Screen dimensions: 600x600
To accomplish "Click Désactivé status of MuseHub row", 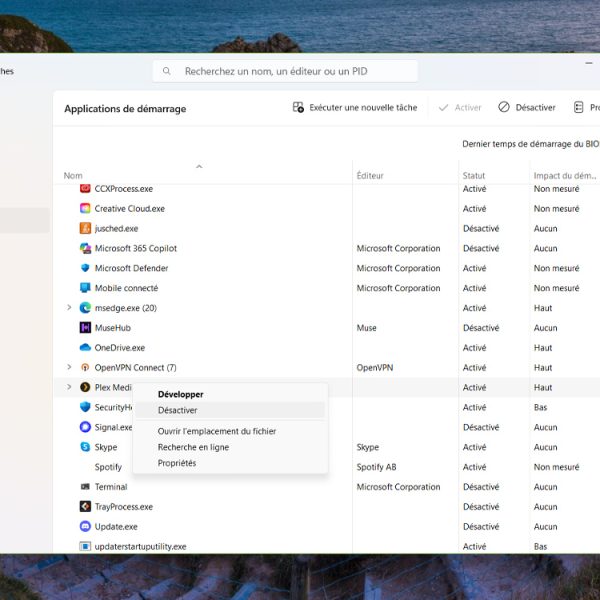I will [x=481, y=328].
